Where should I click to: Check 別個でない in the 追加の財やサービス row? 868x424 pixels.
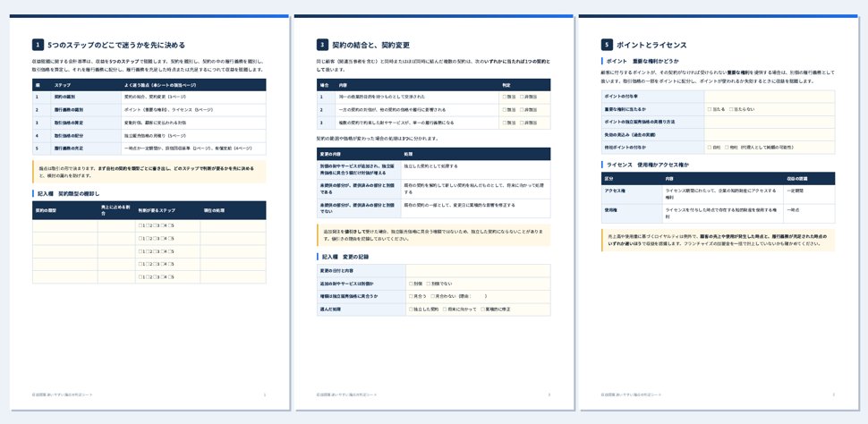pyautogui.click(x=429, y=284)
